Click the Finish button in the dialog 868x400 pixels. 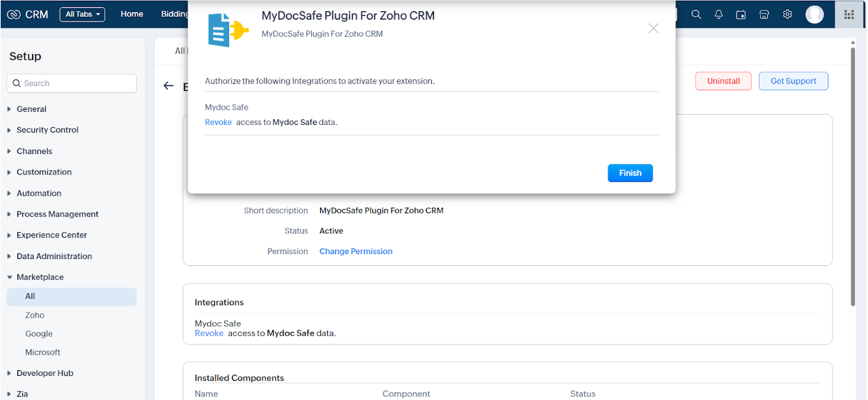pyautogui.click(x=629, y=173)
